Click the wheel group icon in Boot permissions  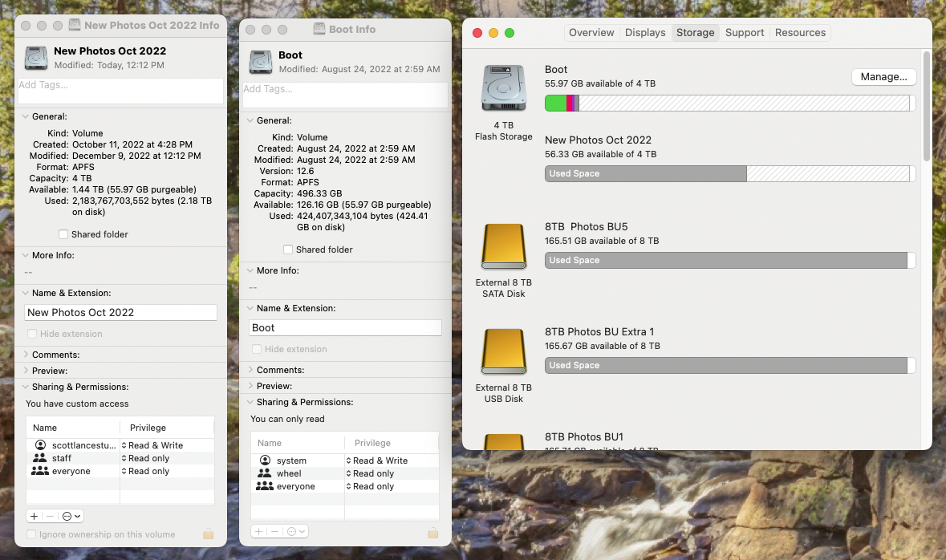coord(264,473)
